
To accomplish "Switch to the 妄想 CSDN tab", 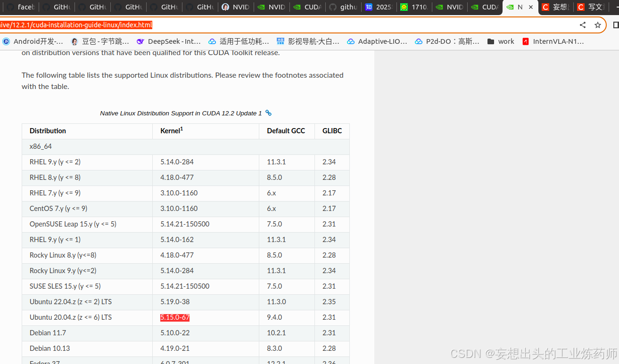I will tap(556, 7).
